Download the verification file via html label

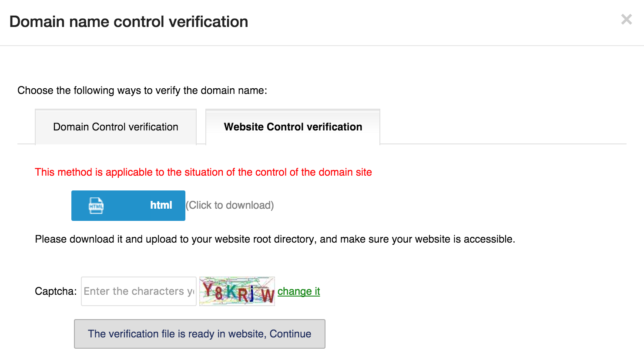pyautogui.click(x=161, y=205)
